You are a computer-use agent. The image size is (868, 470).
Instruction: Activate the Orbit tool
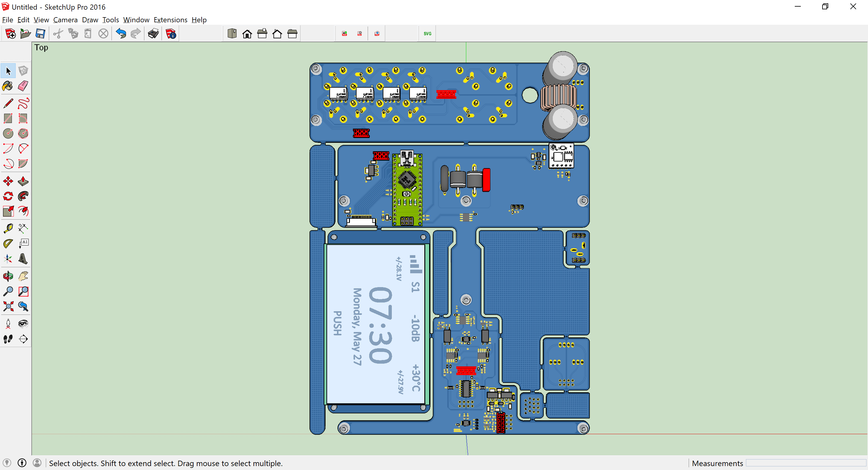8,276
